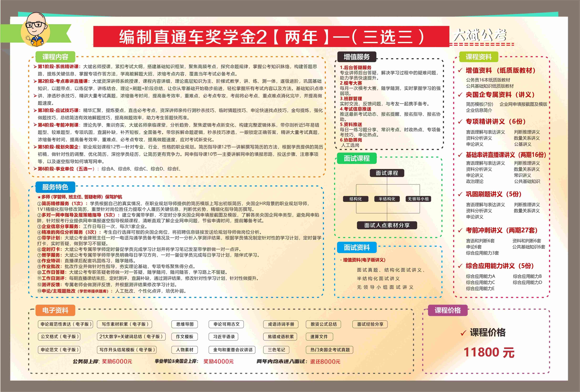580x392 pixels.
Task: Click arrow bullet before 第1阶段-系统精讲课
Action: pos(35,67)
